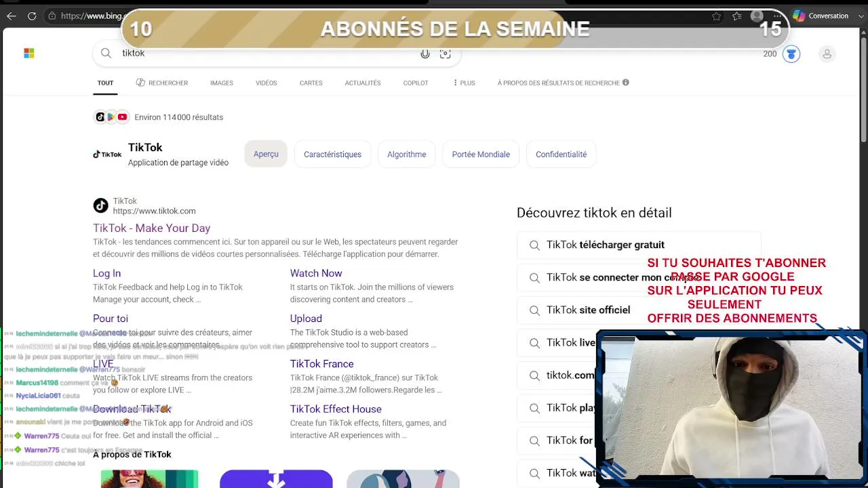Click the search icon beside tiktok.com suggestion

coord(534,375)
